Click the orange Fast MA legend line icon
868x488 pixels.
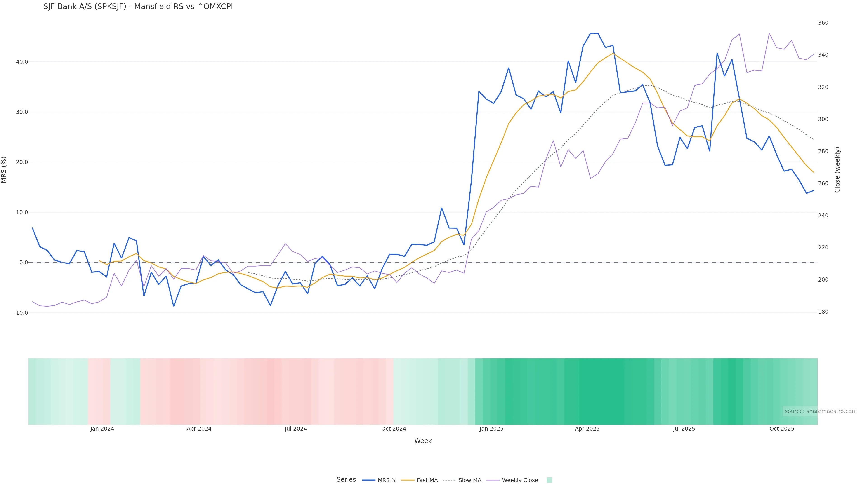click(408, 480)
